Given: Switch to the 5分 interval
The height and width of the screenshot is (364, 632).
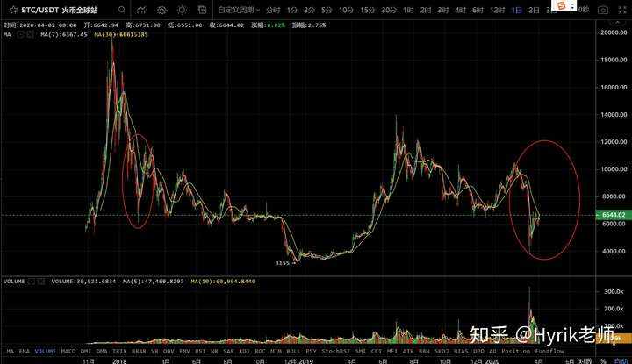Looking at the screenshot, I should coord(327,10).
